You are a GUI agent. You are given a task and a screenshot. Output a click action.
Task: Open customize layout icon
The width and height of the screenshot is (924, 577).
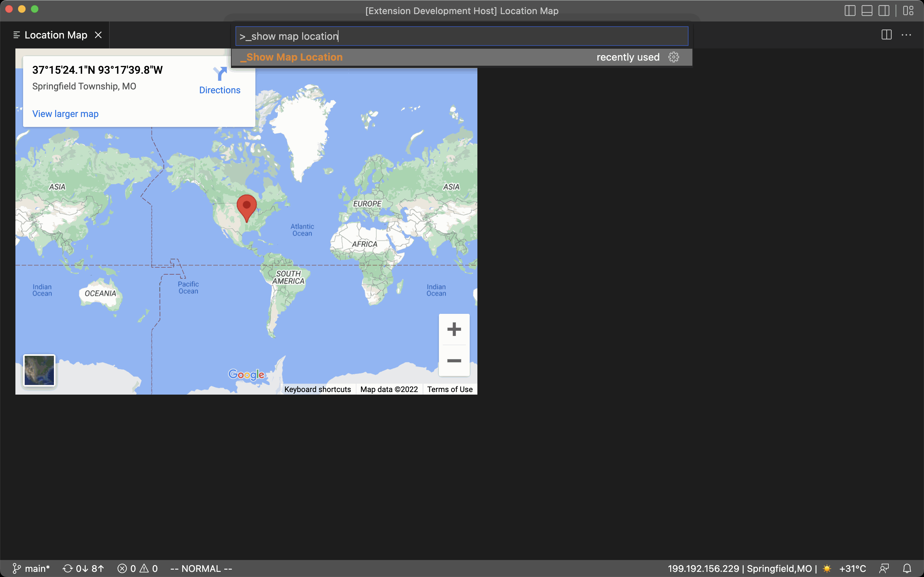908,11
